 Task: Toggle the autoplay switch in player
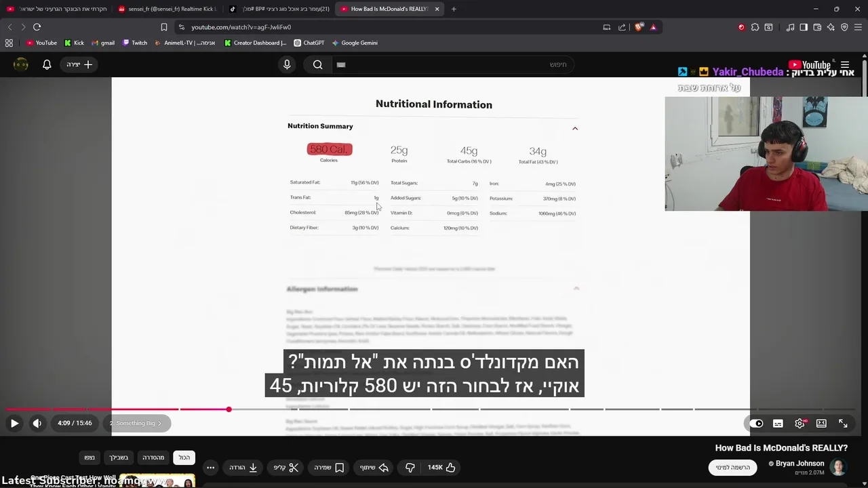click(756, 424)
